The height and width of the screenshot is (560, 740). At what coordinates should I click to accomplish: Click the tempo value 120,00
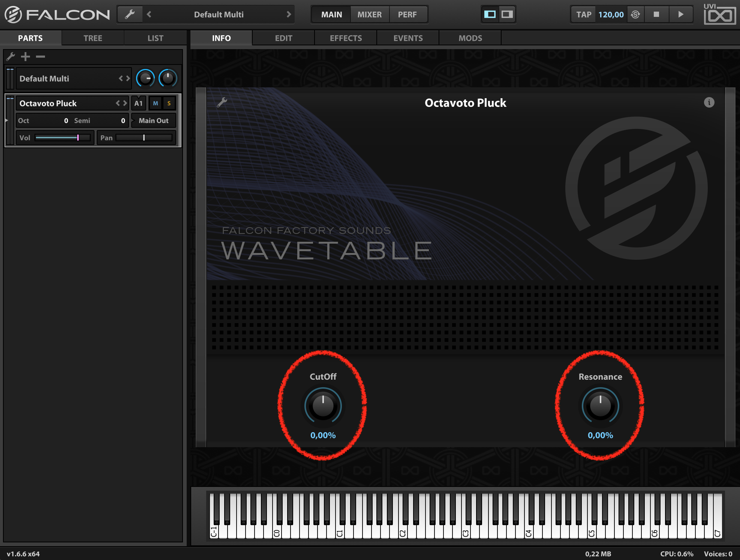611,15
